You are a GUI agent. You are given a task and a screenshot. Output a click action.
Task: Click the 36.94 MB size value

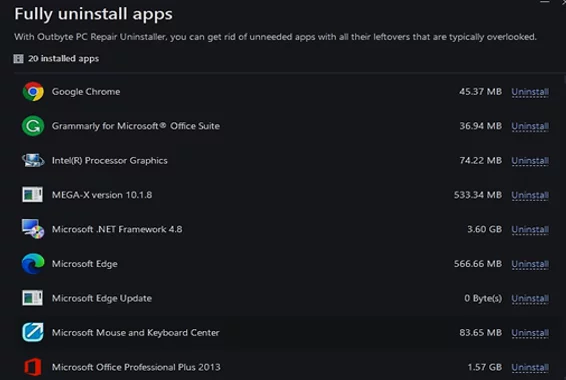click(x=480, y=126)
